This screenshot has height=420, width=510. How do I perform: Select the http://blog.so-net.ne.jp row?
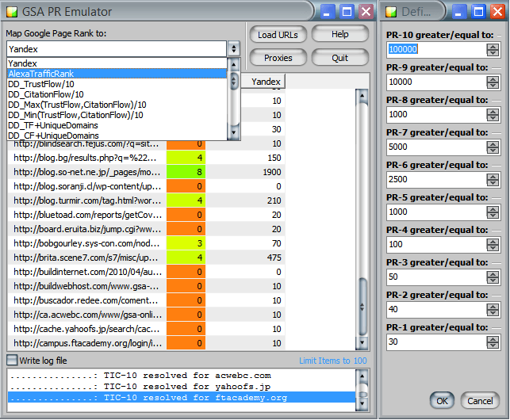click(x=147, y=172)
